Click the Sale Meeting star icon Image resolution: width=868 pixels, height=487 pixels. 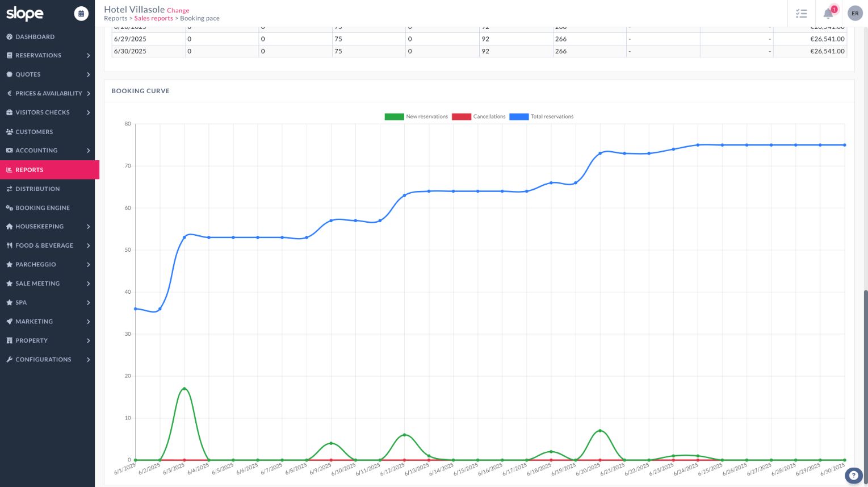click(x=9, y=284)
